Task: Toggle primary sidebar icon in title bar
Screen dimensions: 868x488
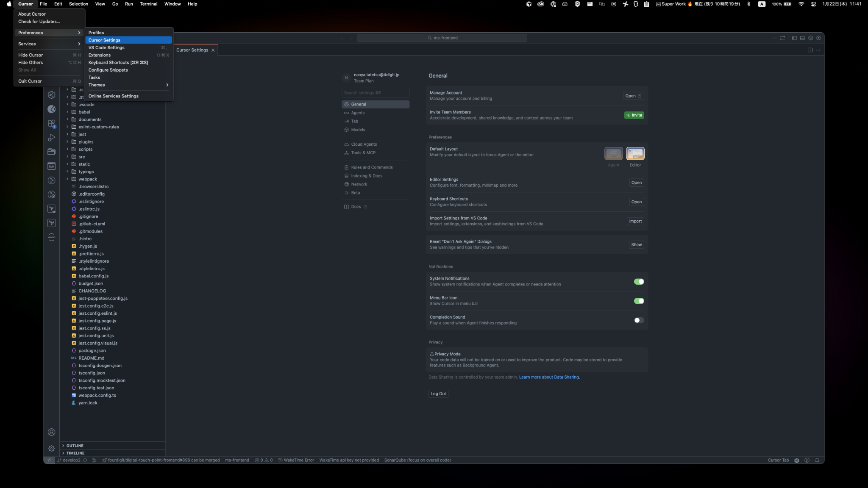Action: click(x=794, y=38)
